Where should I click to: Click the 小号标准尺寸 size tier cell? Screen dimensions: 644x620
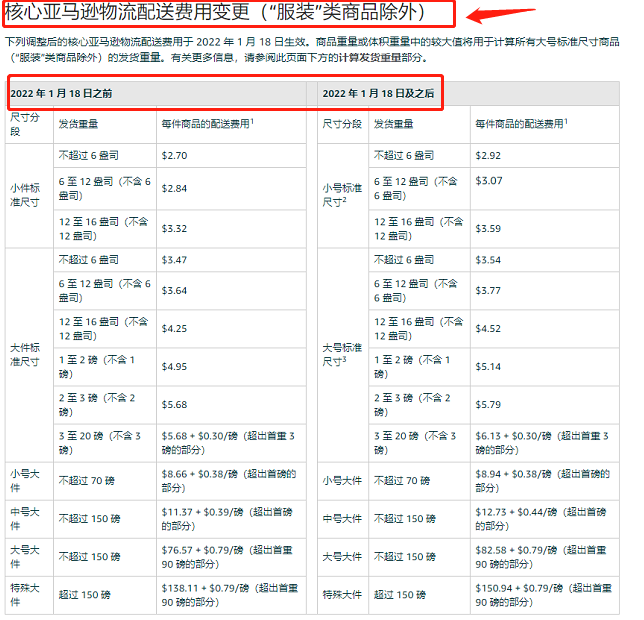tap(343, 195)
